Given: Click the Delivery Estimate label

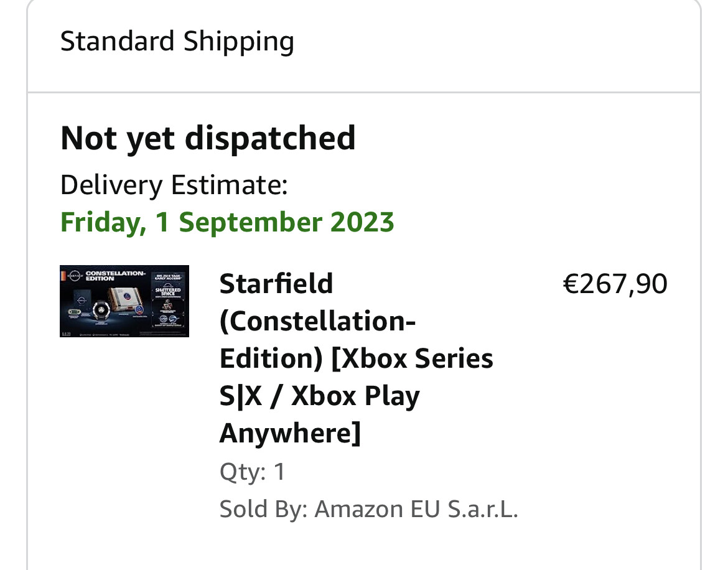Looking at the screenshot, I should tap(174, 185).
